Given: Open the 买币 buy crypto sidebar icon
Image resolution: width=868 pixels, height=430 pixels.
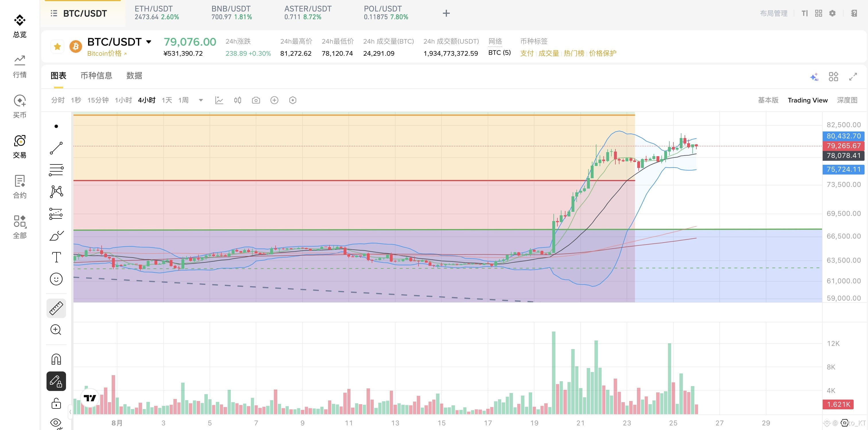Looking at the screenshot, I should click(x=20, y=106).
